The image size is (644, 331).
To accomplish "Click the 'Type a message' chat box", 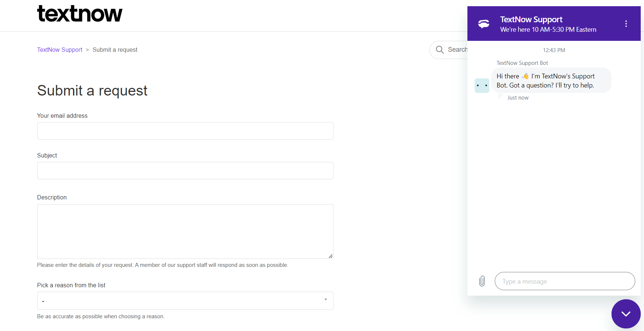I will (564, 281).
